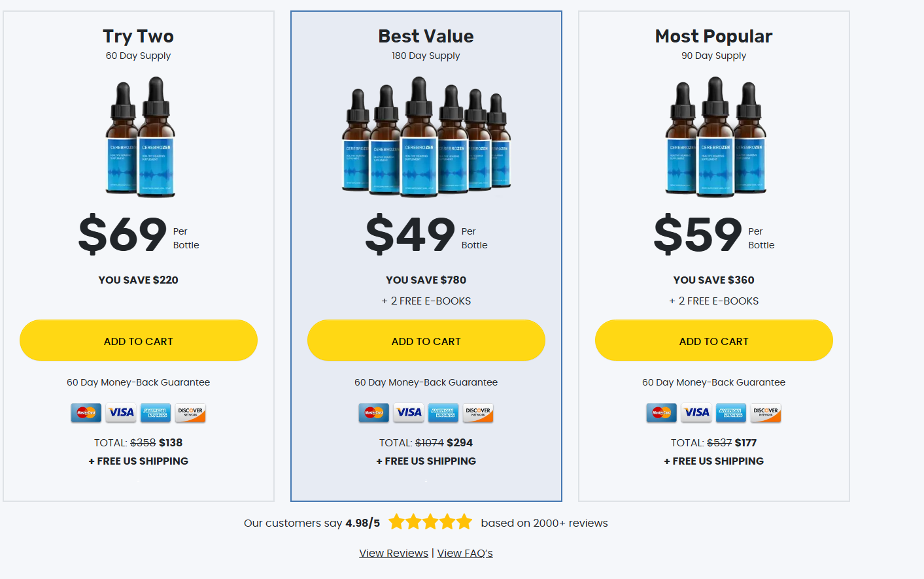The height and width of the screenshot is (579, 924).
Task: Click the Visa icon under Try Two
Action: (121, 412)
